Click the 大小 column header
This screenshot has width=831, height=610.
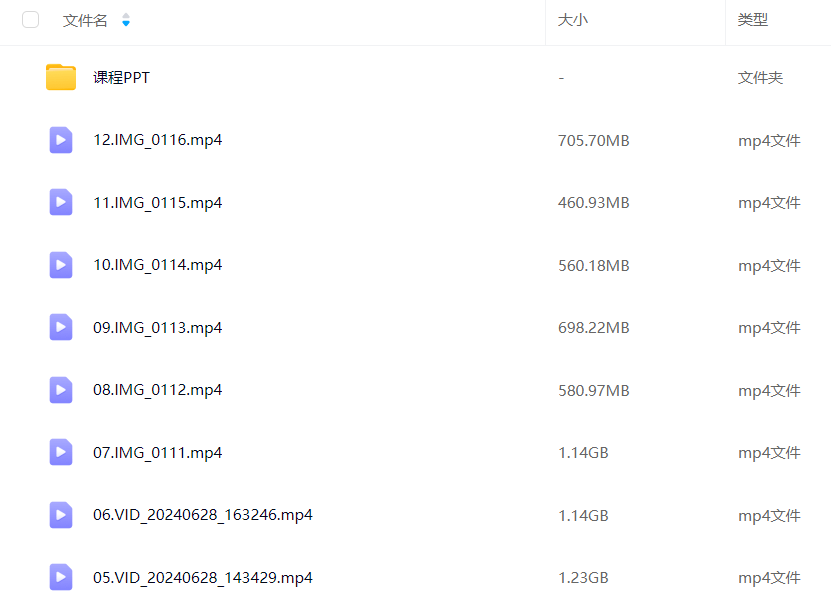(573, 20)
